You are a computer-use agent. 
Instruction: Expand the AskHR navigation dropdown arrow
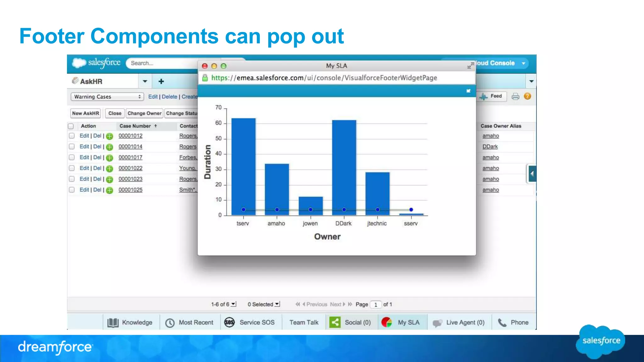coord(145,81)
